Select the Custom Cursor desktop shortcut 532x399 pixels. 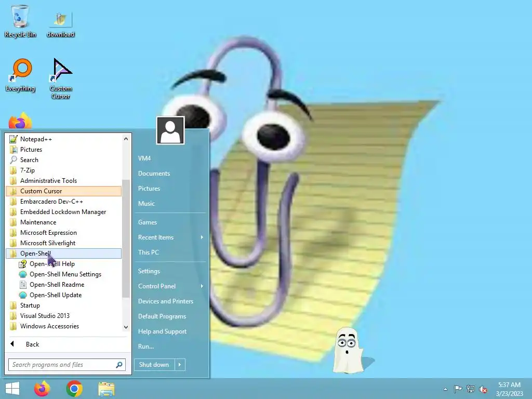(61, 79)
